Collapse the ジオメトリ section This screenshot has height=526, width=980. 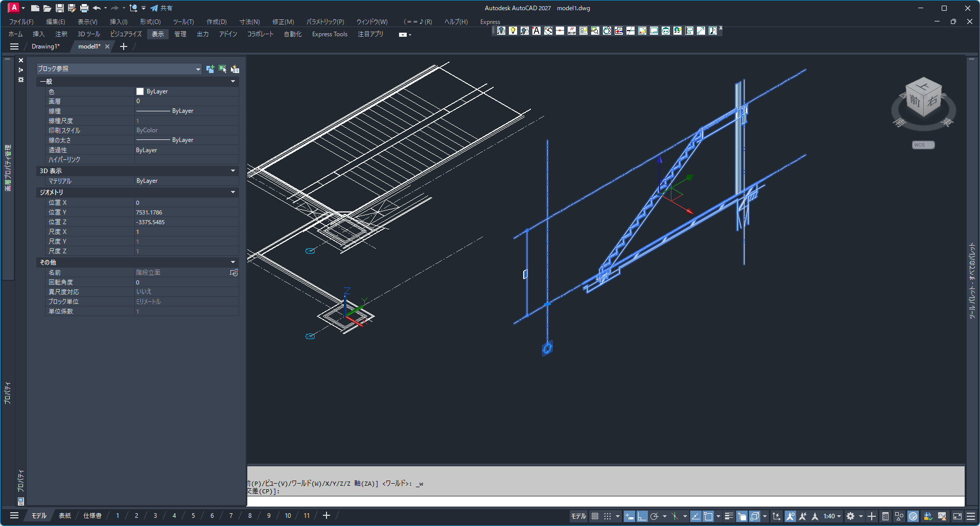(233, 193)
